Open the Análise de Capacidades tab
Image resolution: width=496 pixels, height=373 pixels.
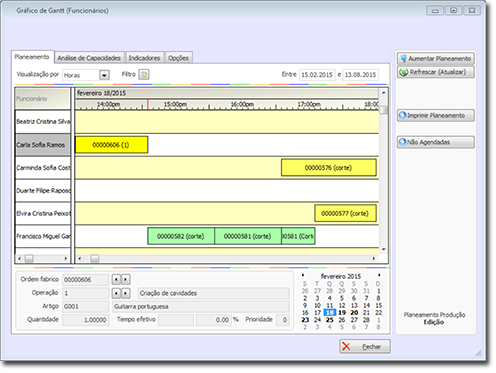coord(89,58)
